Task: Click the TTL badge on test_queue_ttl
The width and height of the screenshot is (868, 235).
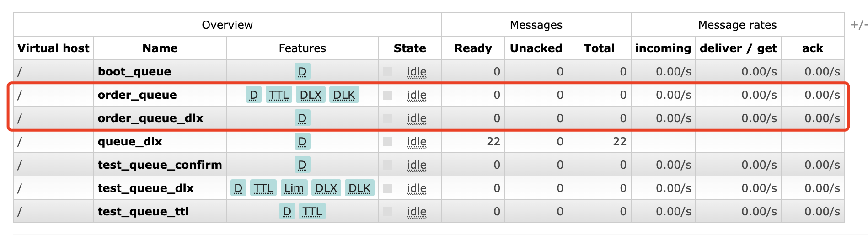Action: [312, 211]
